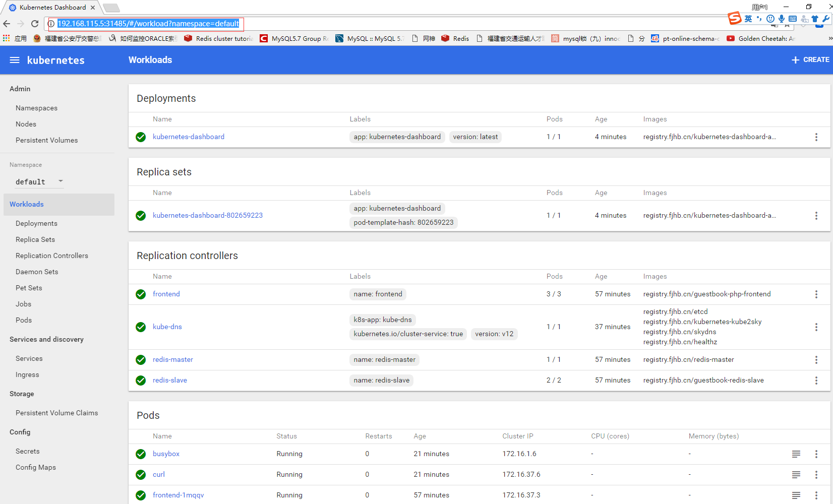Open actions menu for kubernetes-dashboard-802659223 replica set
The width and height of the screenshot is (833, 504).
pos(816,216)
